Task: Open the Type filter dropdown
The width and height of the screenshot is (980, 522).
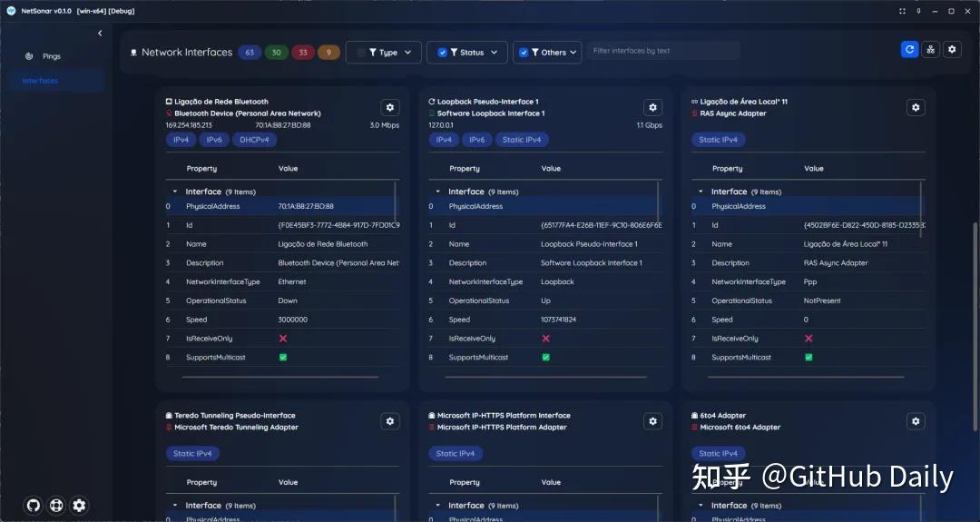Action: (383, 53)
